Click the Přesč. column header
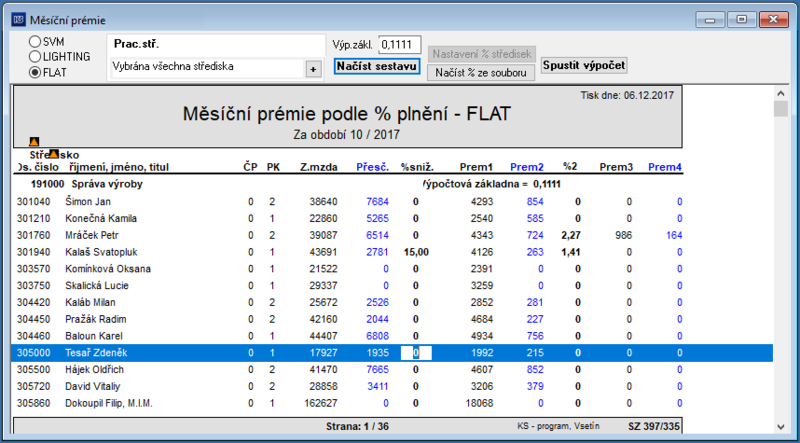Image resolution: width=800 pixels, height=443 pixels. coord(372,167)
